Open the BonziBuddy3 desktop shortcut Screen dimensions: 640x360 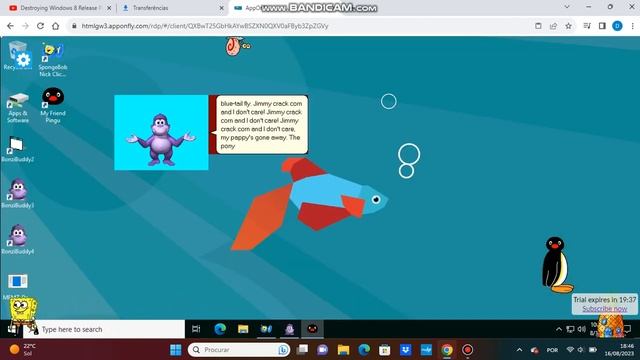point(18,193)
